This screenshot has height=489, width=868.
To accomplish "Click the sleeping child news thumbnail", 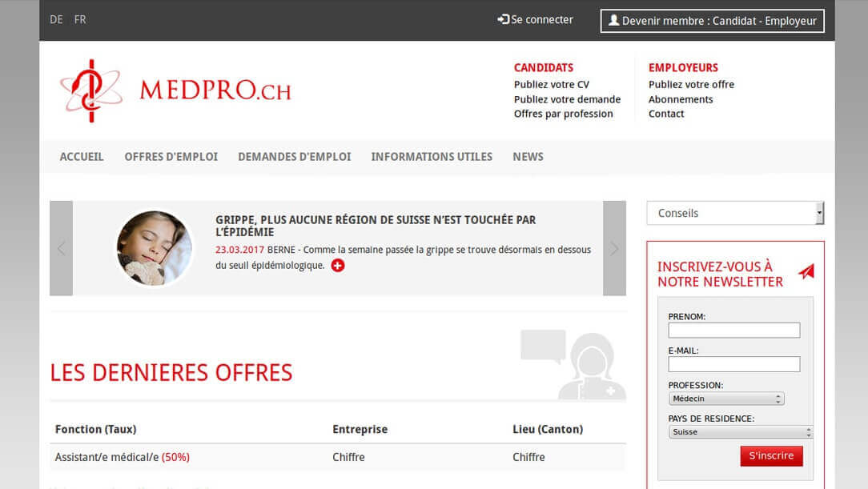I will coord(155,248).
